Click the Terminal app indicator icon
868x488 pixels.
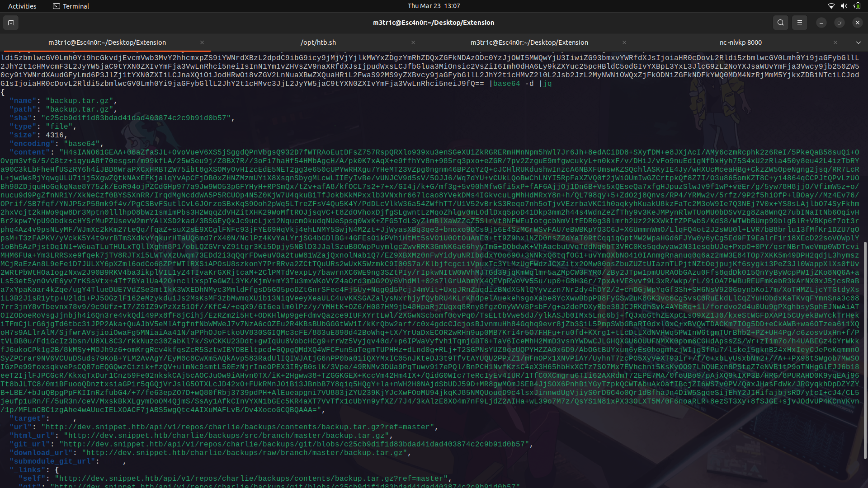(57, 6)
